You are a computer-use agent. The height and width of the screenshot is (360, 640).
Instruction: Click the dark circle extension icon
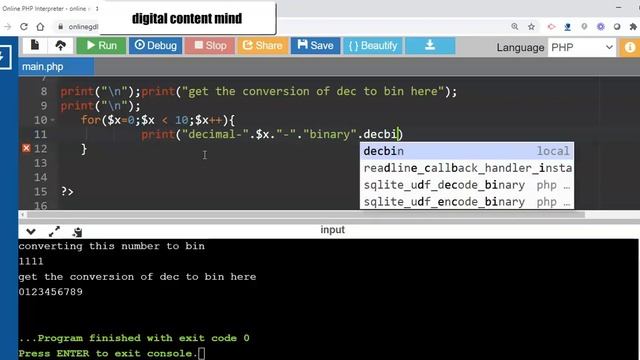tap(617, 27)
